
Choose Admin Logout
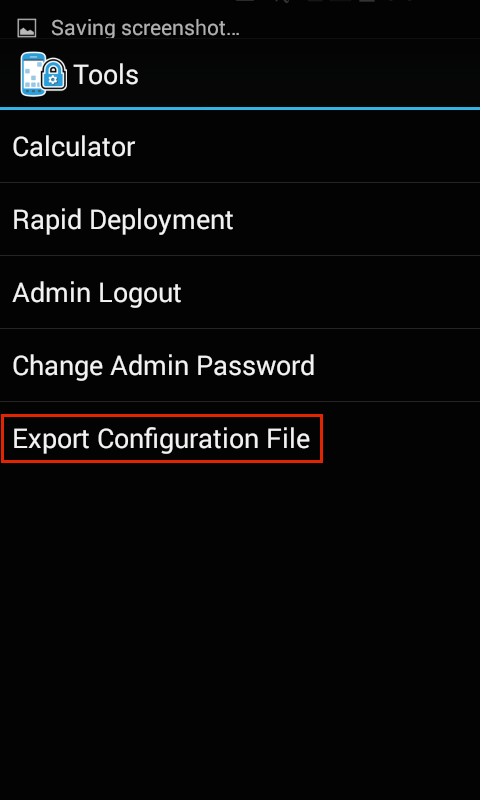point(240,292)
